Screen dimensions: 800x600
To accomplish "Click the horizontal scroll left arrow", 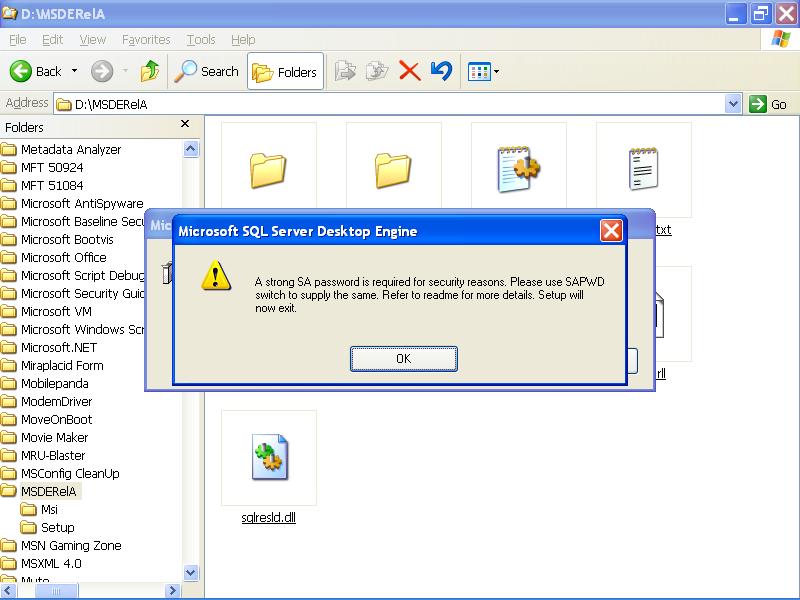I will point(8,590).
